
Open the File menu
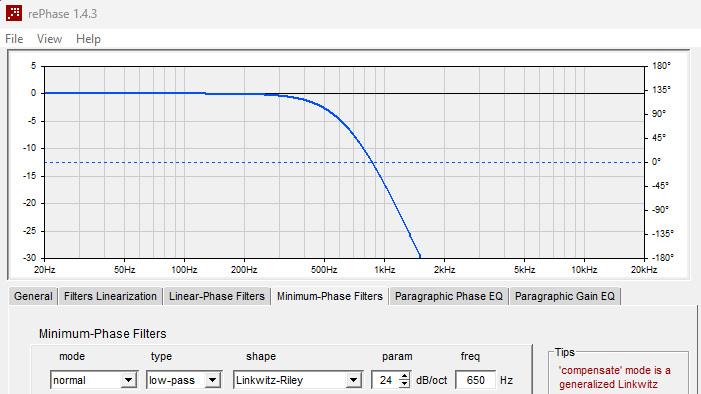(14, 39)
